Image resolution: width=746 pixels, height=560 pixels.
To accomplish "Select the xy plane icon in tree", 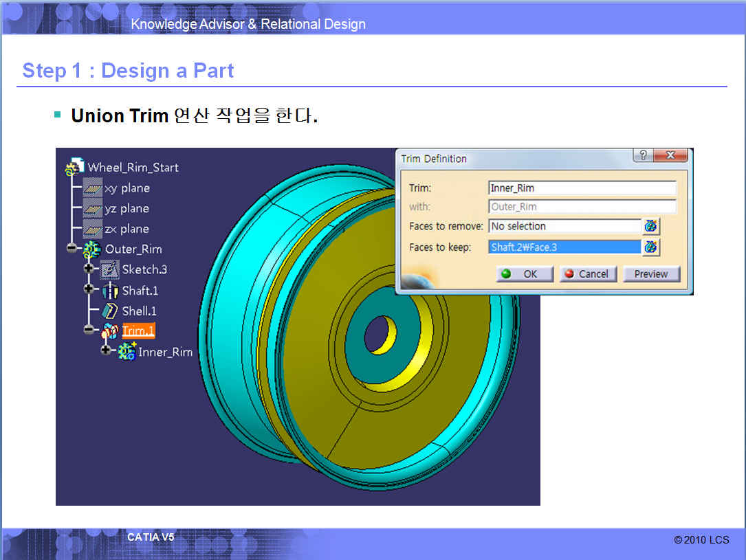I will 92,188.
